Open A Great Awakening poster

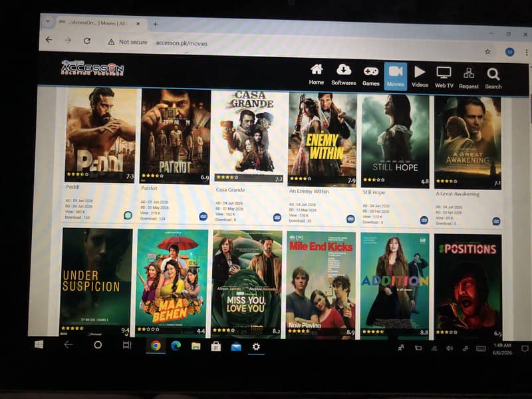467,143
